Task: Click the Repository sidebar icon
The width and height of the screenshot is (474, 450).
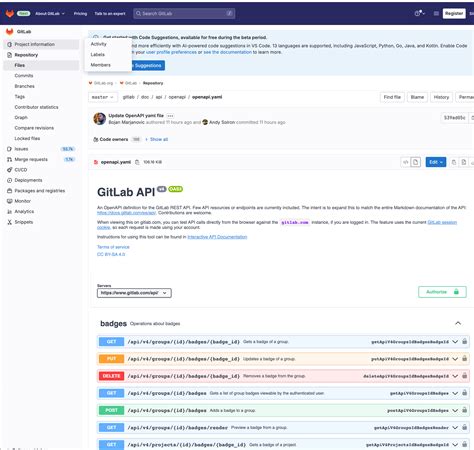Action: [x=9, y=55]
